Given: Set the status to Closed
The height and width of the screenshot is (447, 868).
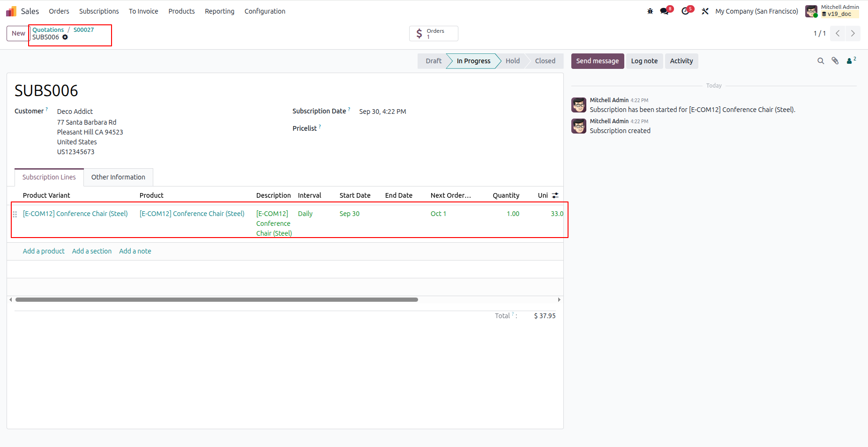Looking at the screenshot, I should click(x=545, y=61).
